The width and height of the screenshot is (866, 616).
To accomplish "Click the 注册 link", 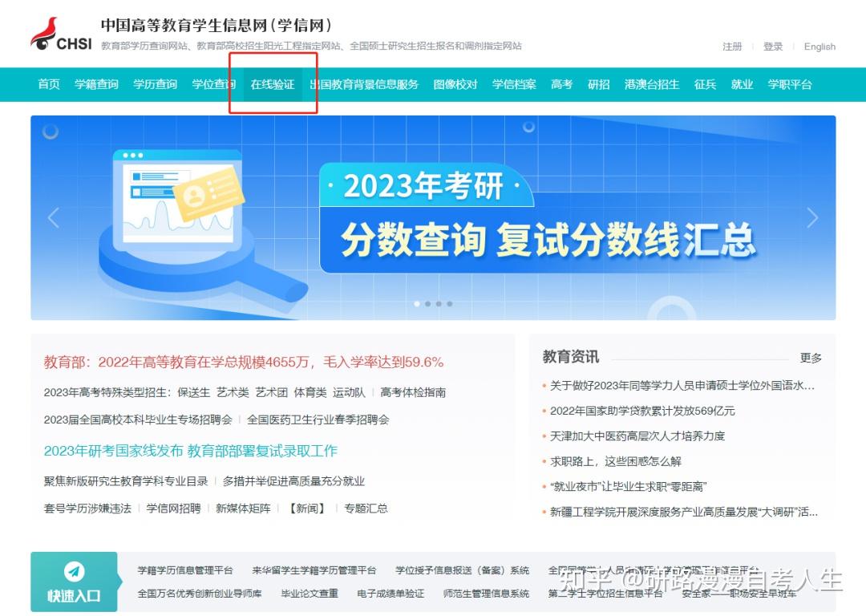I will click(x=732, y=47).
